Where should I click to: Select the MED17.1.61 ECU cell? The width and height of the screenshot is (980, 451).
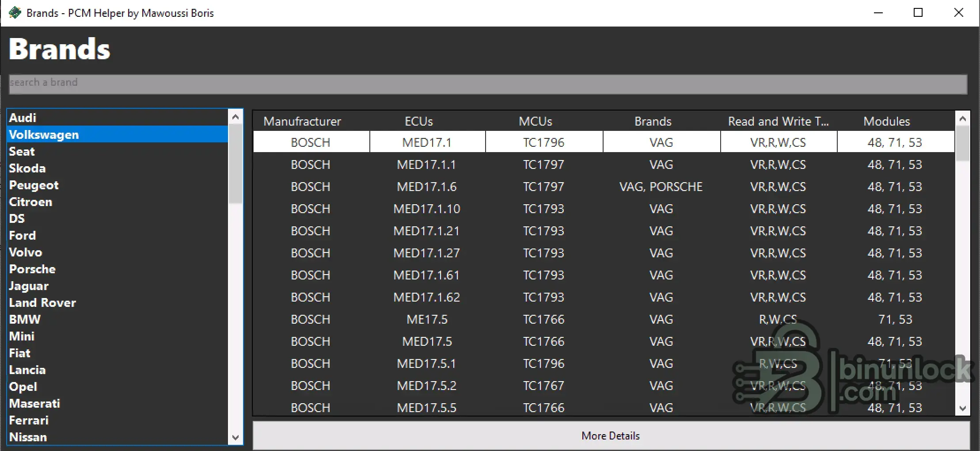pos(427,275)
